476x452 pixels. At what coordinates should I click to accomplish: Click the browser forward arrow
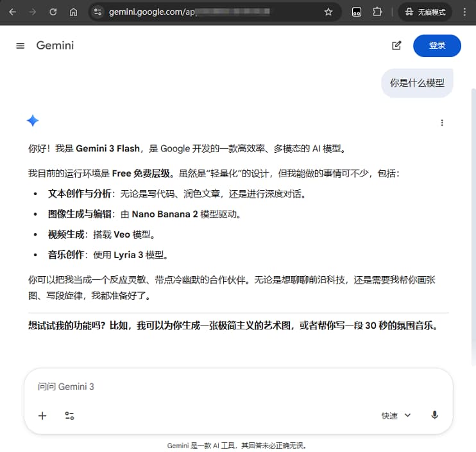coord(33,12)
